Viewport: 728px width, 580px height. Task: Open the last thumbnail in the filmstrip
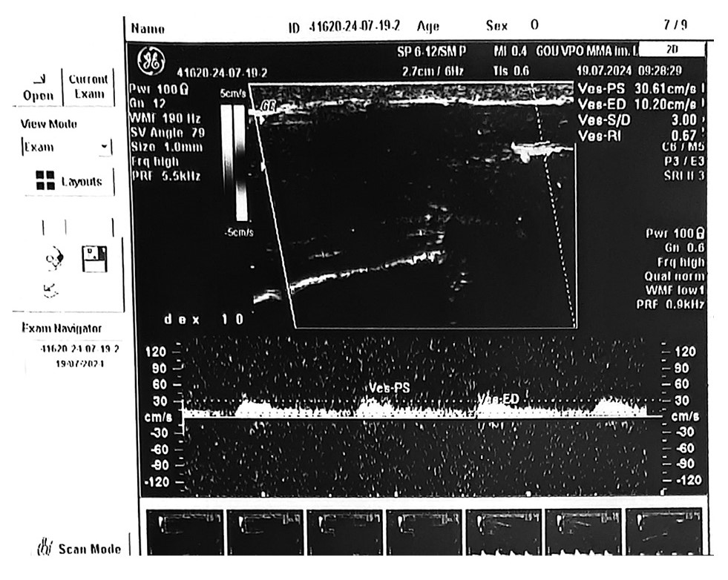[x=663, y=532]
